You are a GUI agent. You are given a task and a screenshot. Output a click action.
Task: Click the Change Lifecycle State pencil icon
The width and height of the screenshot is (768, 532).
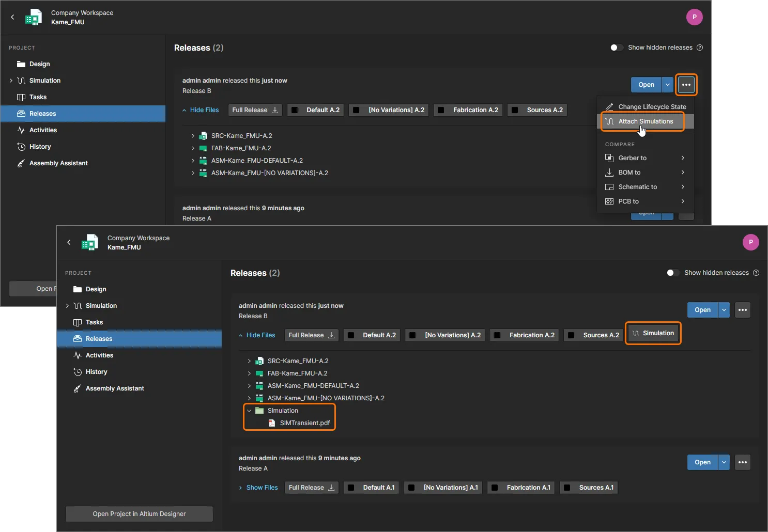point(609,107)
